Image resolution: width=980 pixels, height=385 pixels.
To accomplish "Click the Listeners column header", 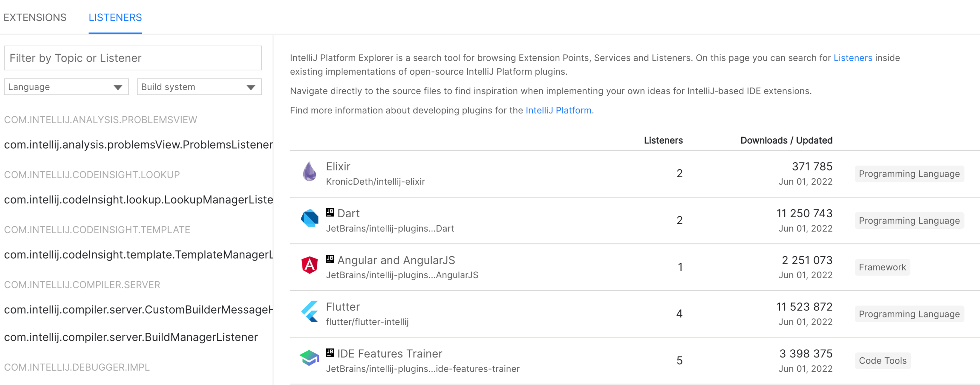I will [x=663, y=140].
